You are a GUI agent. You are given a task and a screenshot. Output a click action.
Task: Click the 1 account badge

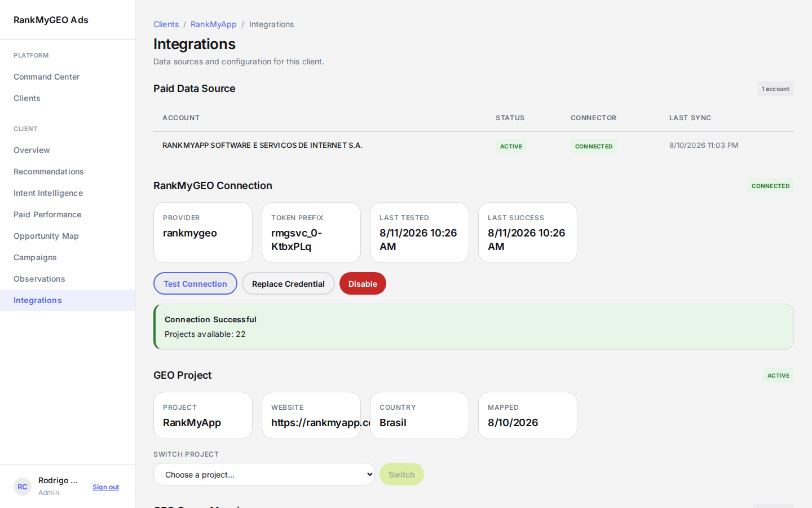(775, 89)
